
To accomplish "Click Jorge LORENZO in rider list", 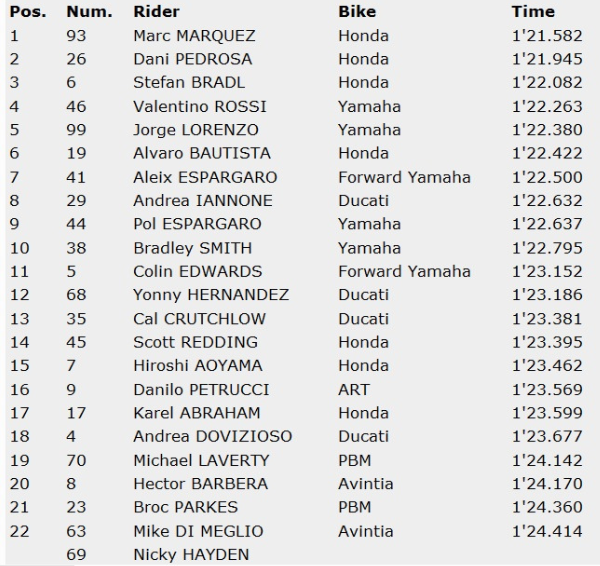I will (x=195, y=130).
